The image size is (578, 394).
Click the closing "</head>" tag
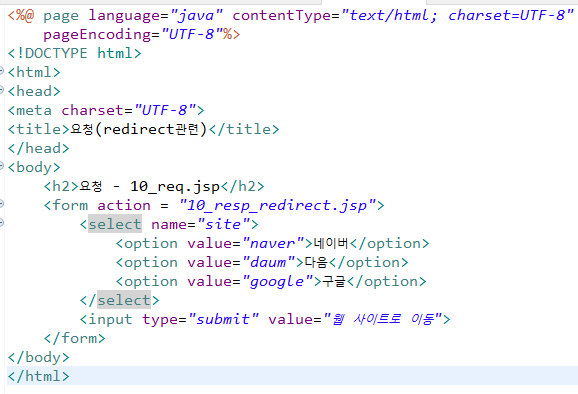pos(38,149)
